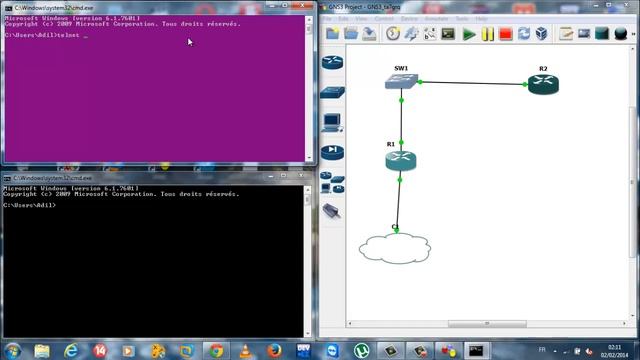Stop all devices with red stop button

(x=506, y=34)
